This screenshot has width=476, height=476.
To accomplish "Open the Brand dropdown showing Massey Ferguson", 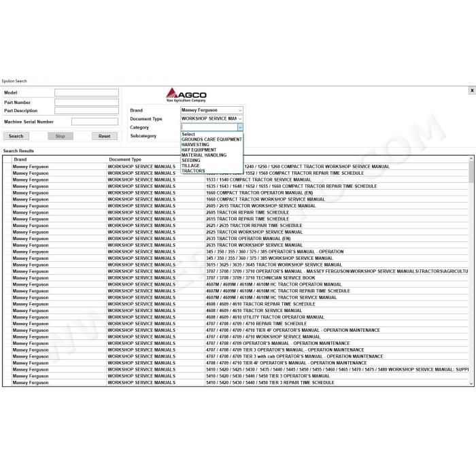I will coord(211,110).
